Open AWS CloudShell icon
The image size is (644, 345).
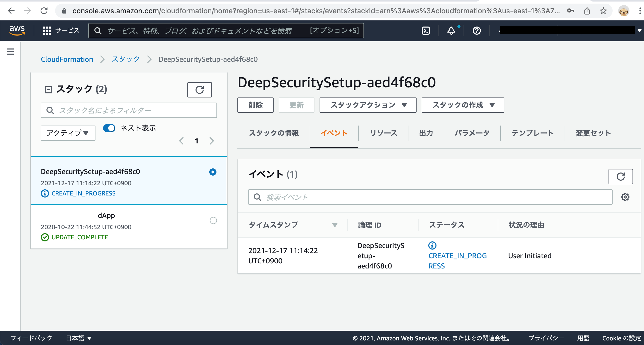pos(426,31)
